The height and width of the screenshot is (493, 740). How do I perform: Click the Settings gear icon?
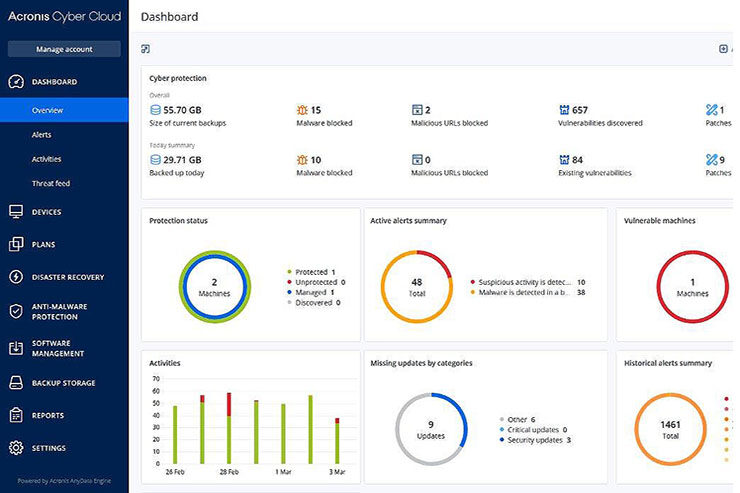(16, 448)
